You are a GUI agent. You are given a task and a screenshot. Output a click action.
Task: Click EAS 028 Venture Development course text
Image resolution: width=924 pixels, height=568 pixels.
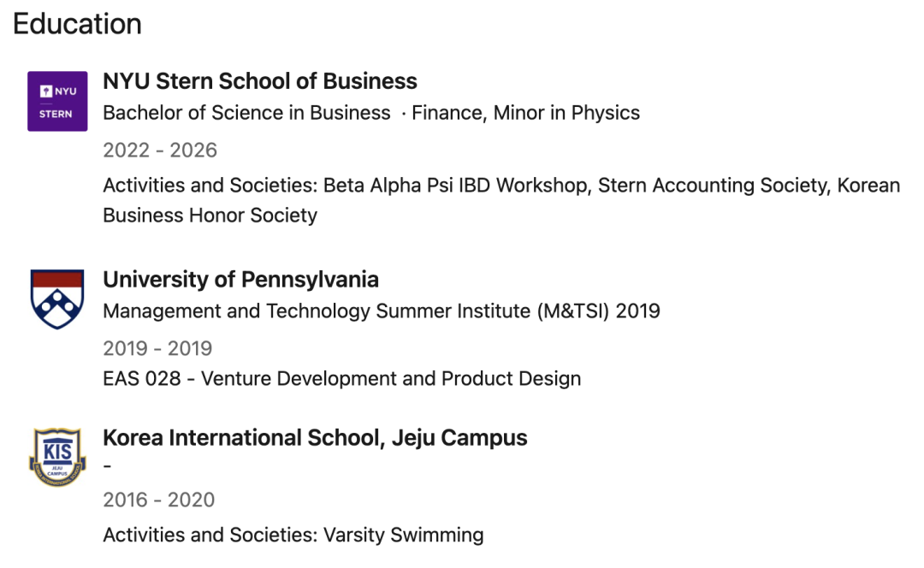(341, 378)
